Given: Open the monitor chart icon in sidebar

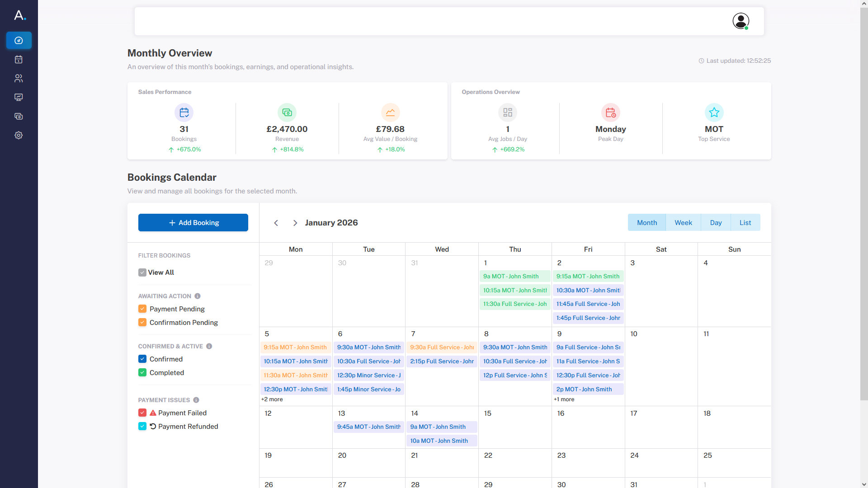Looking at the screenshot, I should point(19,98).
